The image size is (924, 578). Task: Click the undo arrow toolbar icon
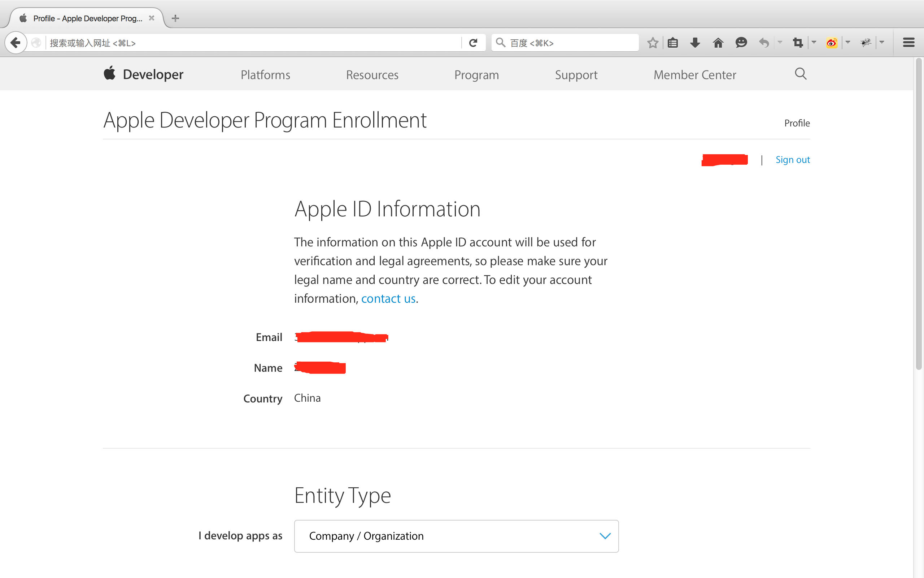click(764, 43)
